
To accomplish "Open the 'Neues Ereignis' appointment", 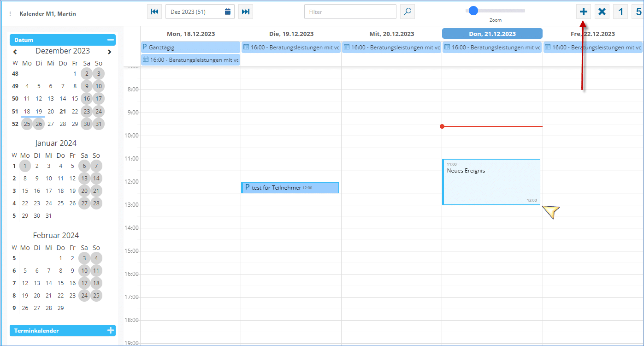I will point(491,182).
